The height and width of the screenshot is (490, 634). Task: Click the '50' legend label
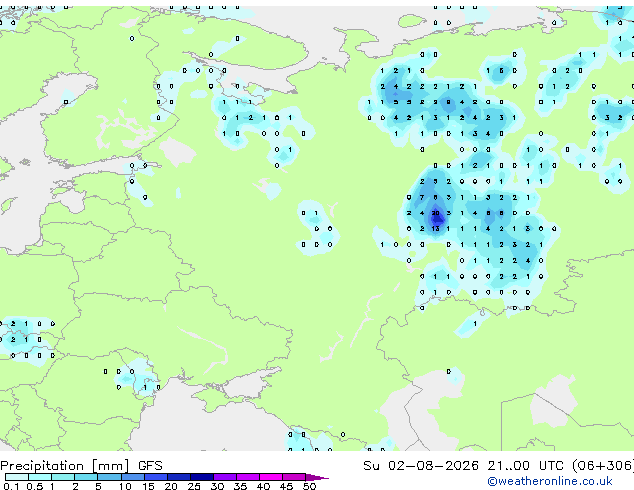[309, 486]
